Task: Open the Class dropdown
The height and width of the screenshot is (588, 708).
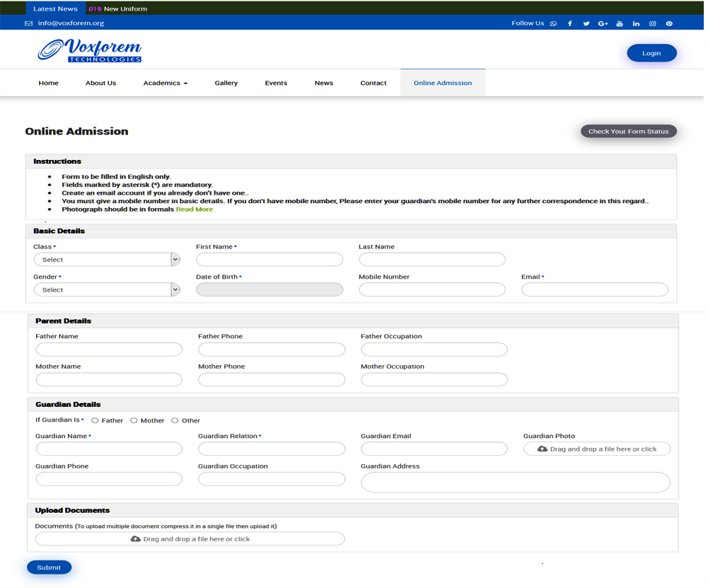Action: click(x=106, y=260)
